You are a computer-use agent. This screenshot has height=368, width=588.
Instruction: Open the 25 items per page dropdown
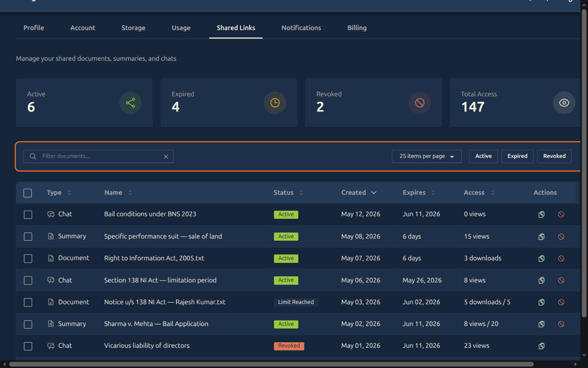[x=427, y=156]
